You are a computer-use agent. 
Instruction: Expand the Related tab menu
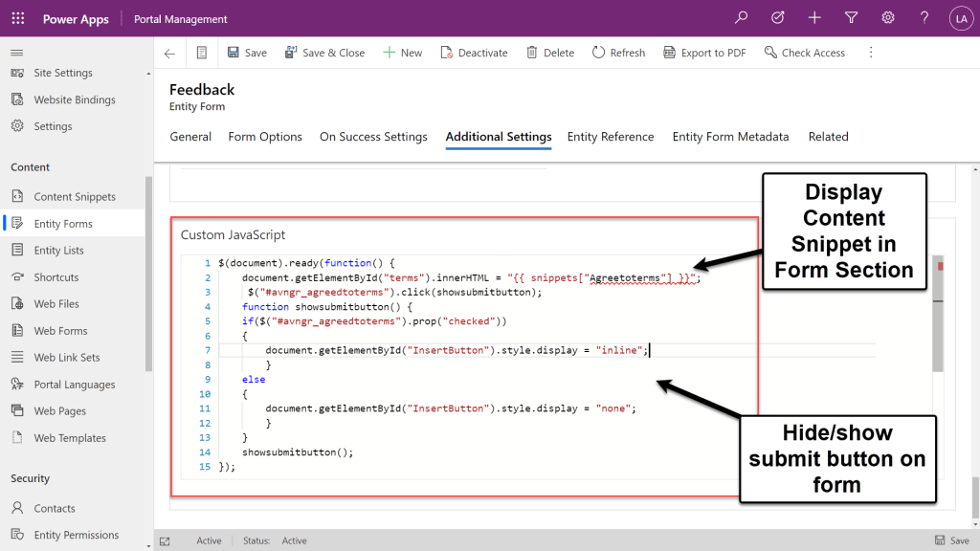pos(828,137)
